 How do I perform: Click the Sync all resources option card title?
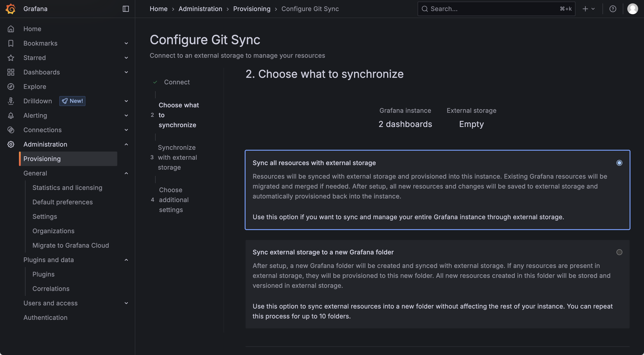tap(314, 163)
